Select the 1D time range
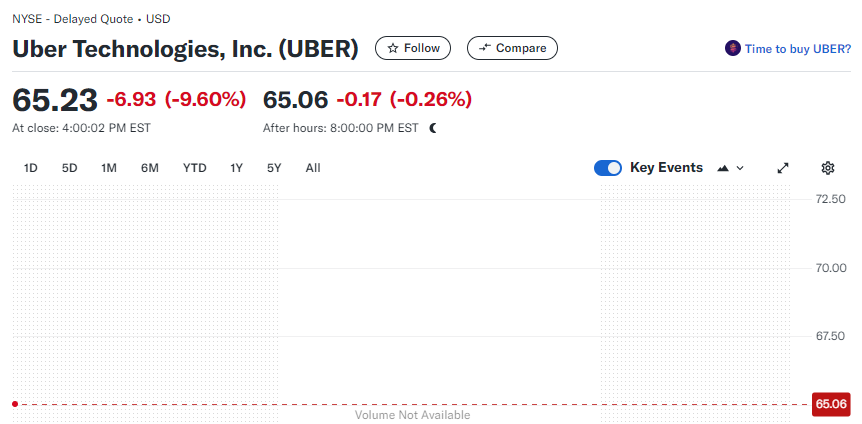Image resolution: width=862 pixels, height=424 pixels. (x=31, y=168)
